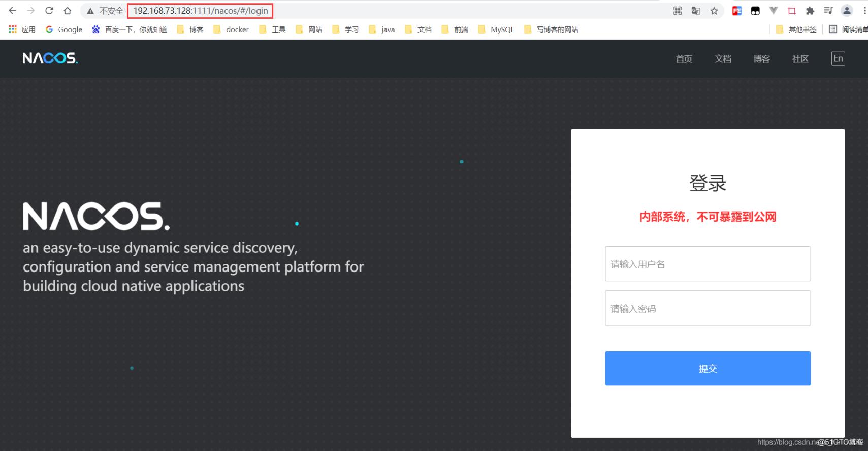Viewport: 868px width, 451px height.
Task: Open the 社区 community link
Action: pyautogui.click(x=800, y=59)
